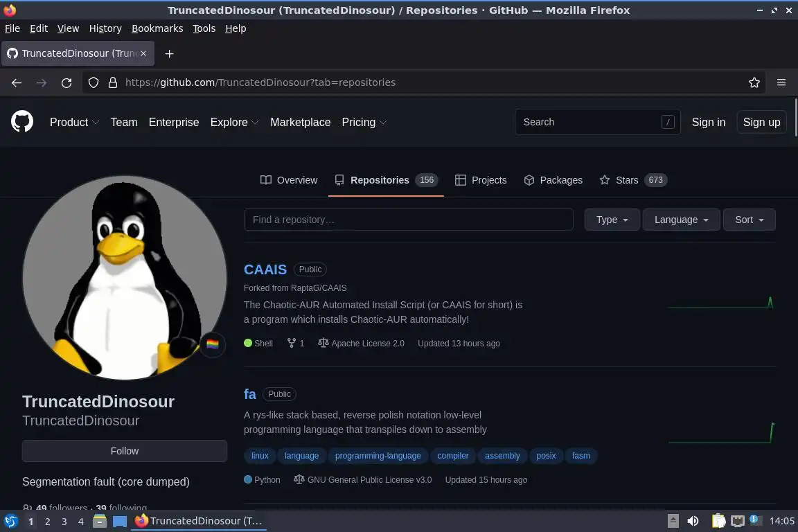Click the Tux penguin profile avatar
The width and height of the screenshot is (798, 532).
tap(124, 278)
